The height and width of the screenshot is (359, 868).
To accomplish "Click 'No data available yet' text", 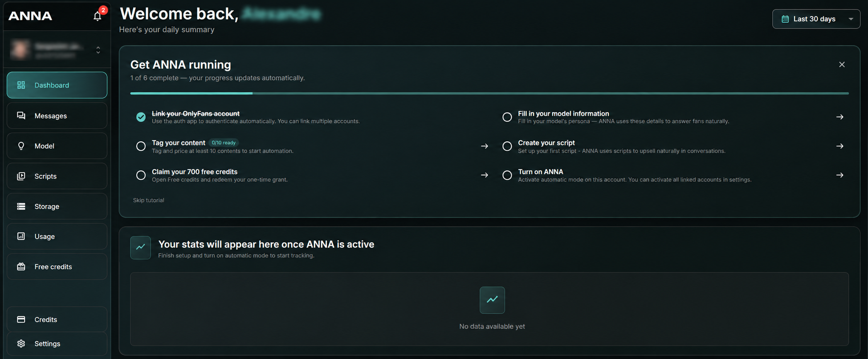I will 492,327.
